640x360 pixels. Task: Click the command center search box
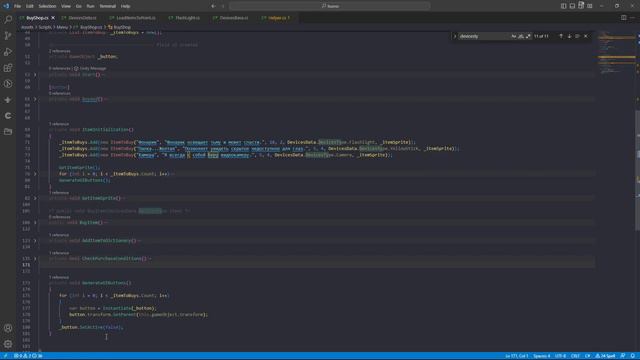pos(330,6)
